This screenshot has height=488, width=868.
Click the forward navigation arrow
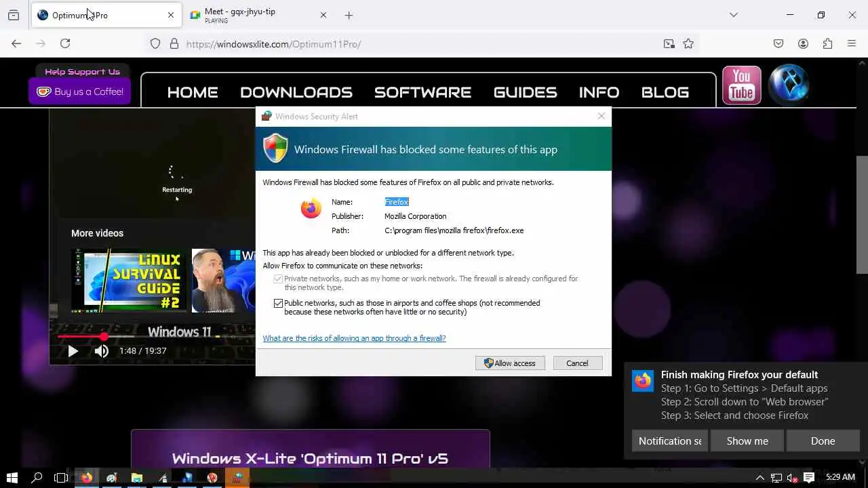(x=41, y=43)
